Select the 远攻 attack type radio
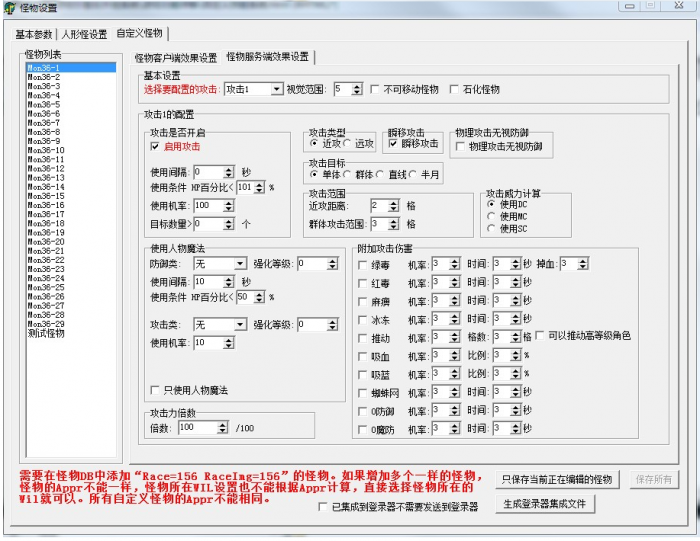This screenshot has width=700, height=541. pyautogui.click(x=347, y=144)
